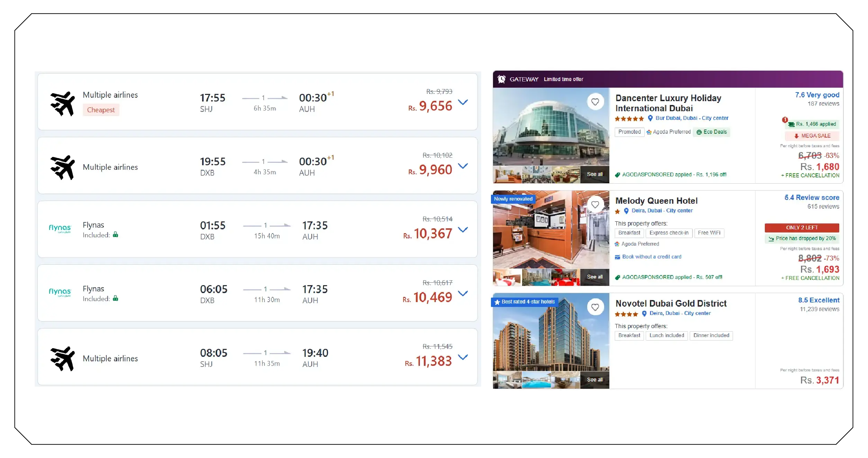The width and height of the screenshot is (868, 458).
Task: Click the Eco Deals badge
Action: coord(712,132)
